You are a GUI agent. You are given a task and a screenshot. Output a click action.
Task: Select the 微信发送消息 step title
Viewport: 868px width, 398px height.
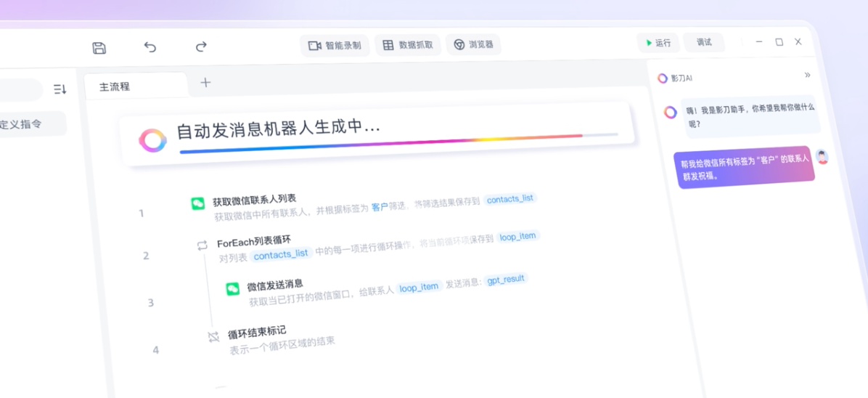coord(274,285)
